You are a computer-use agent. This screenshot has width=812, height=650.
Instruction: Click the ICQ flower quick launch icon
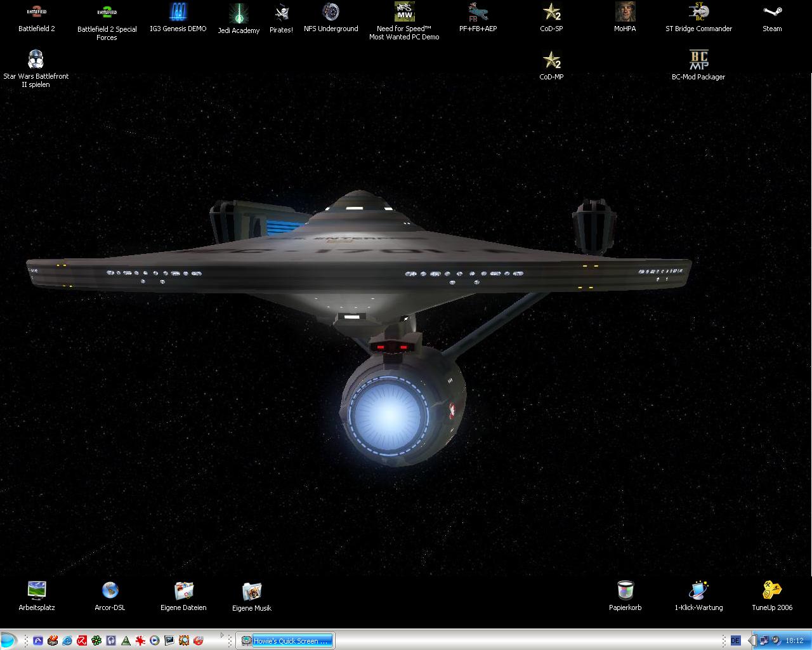(96, 640)
